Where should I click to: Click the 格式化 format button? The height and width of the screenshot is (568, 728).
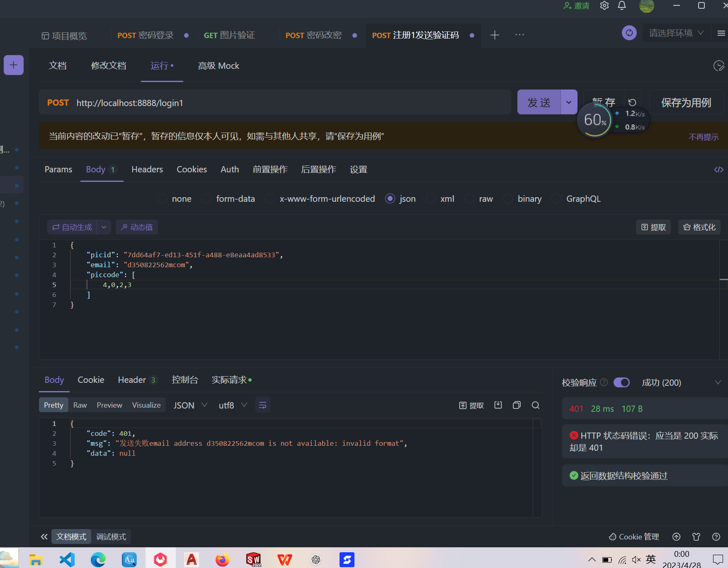(699, 227)
